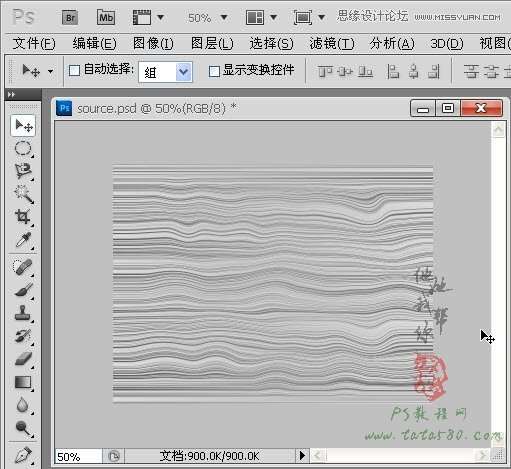Close the source.psd document window

tap(481, 108)
